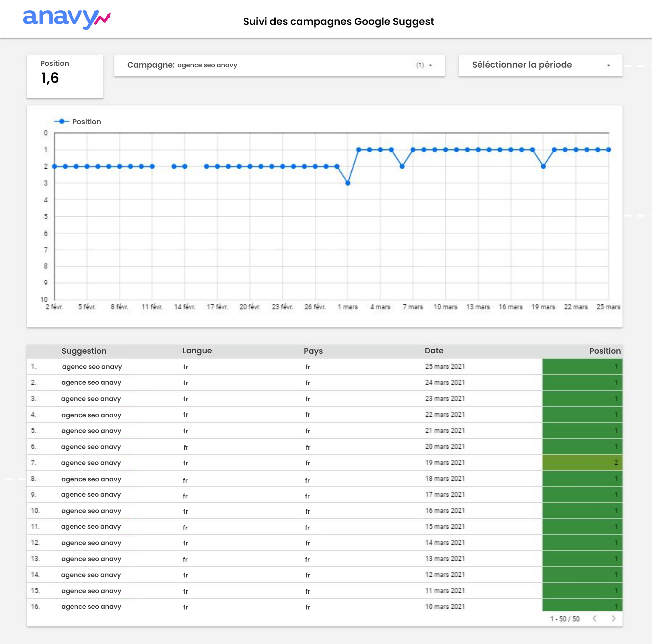Click date cell 16 mars 2021

coord(445,511)
